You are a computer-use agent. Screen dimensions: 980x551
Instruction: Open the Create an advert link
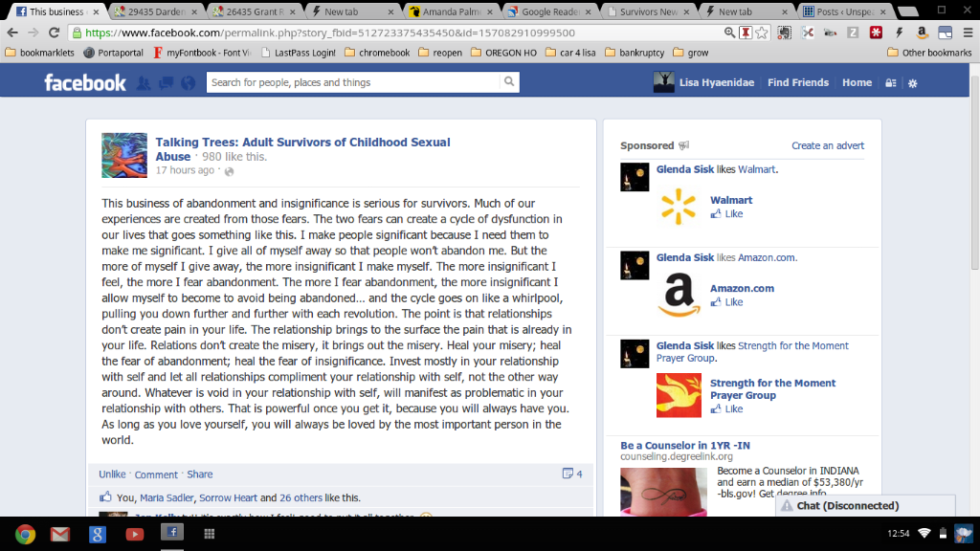(x=828, y=145)
